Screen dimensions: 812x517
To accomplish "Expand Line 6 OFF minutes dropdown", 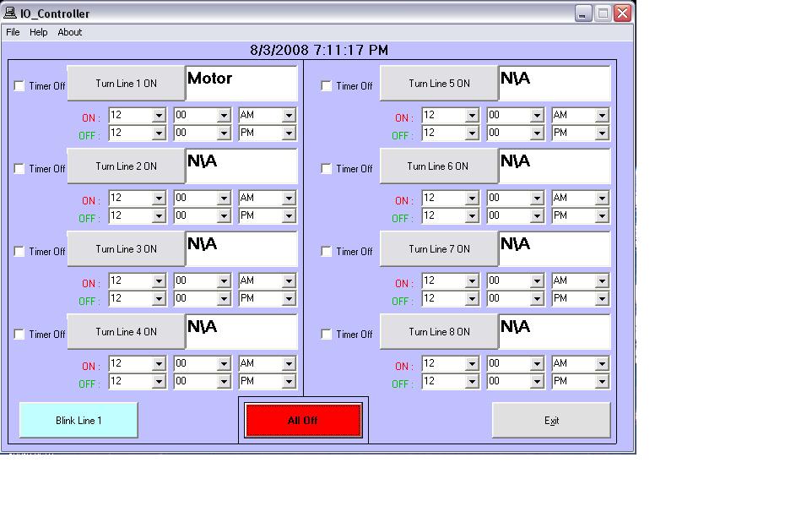I will (x=537, y=216).
